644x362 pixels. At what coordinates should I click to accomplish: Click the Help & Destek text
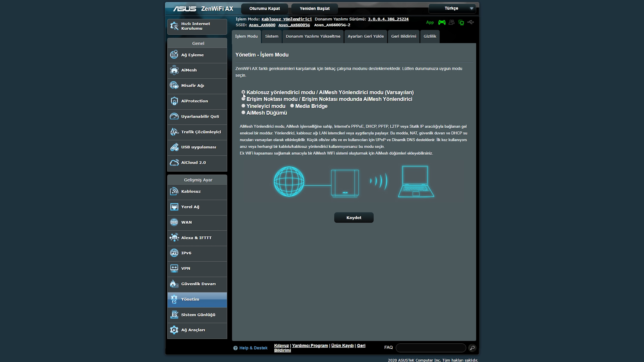(253, 348)
